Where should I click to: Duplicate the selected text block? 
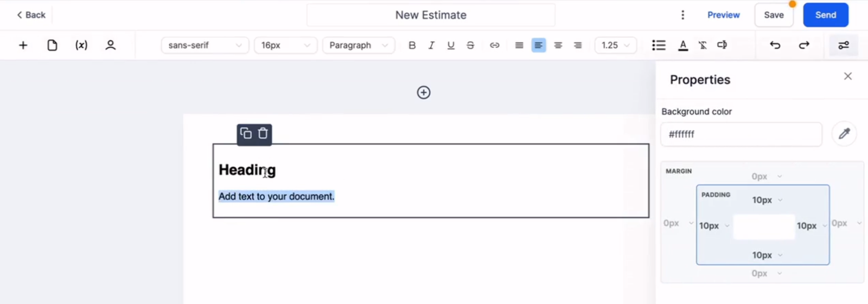point(246,133)
